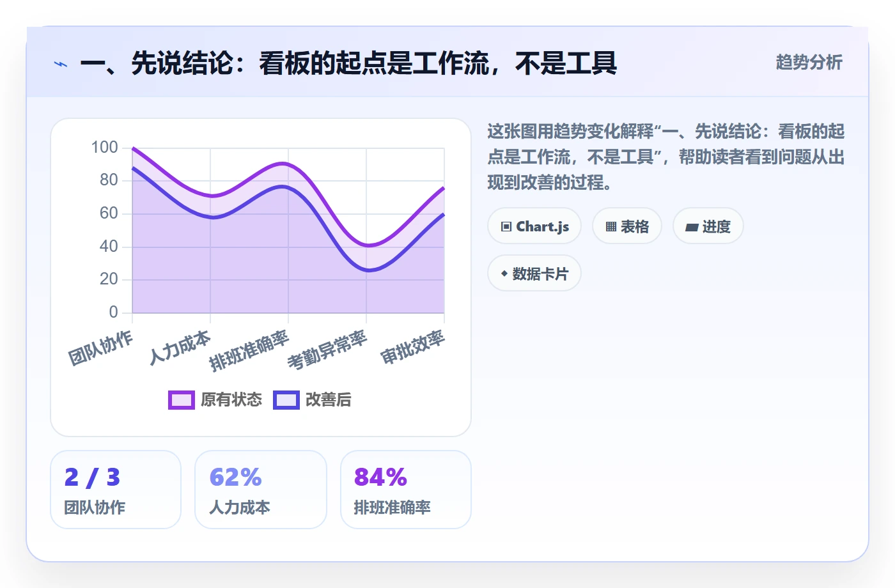Click the 趋势分析 label

(x=809, y=62)
